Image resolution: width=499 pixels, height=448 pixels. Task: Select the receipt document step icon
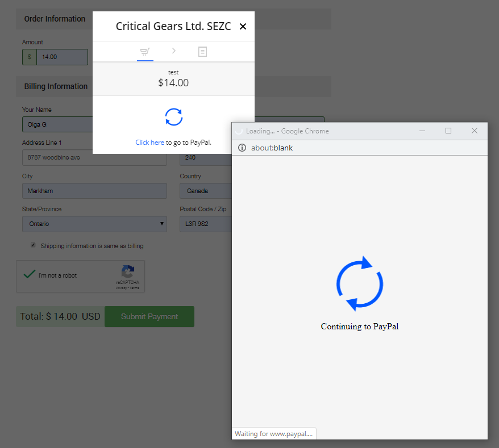[202, 52]
